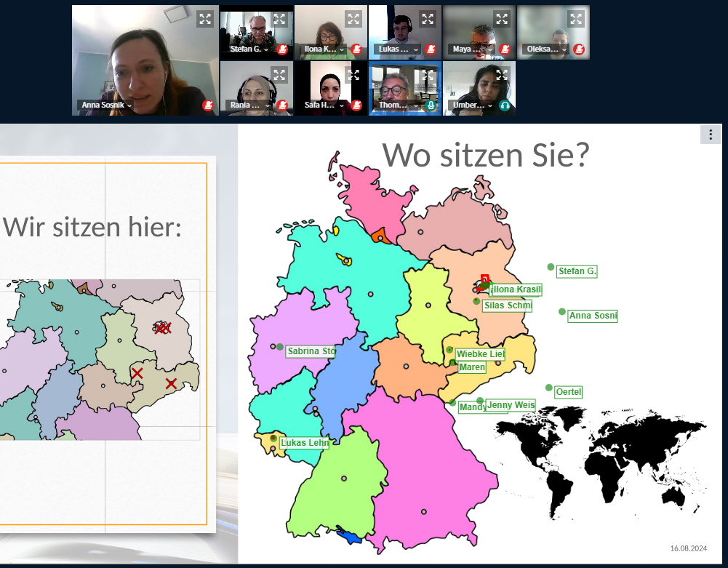Open the three-dot presentation options menu
Image resolution: width=728 pixels, height=568 pixels.
coord(710,135)
